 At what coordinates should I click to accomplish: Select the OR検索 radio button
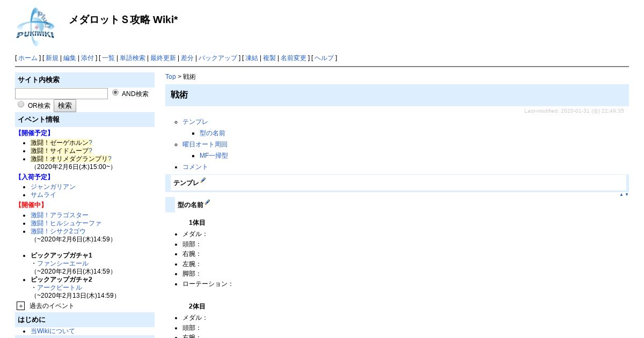21,104
